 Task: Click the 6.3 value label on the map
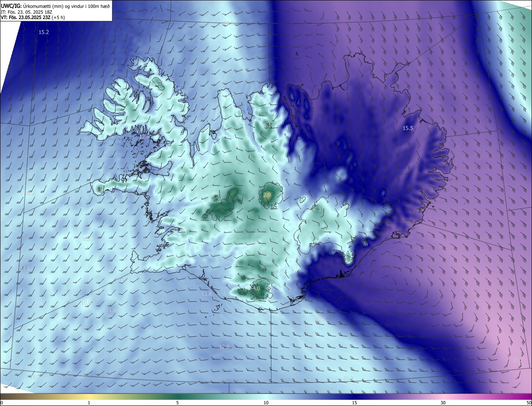coord(317,209)
